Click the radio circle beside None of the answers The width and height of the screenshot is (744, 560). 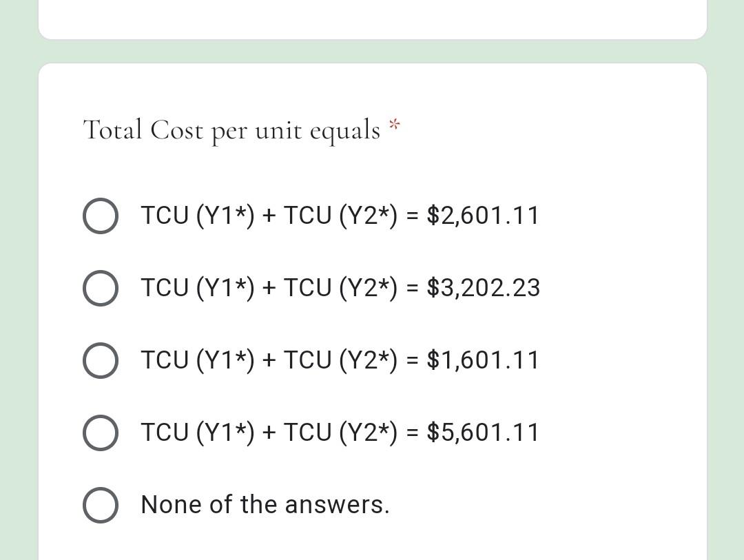click(100, 504)
